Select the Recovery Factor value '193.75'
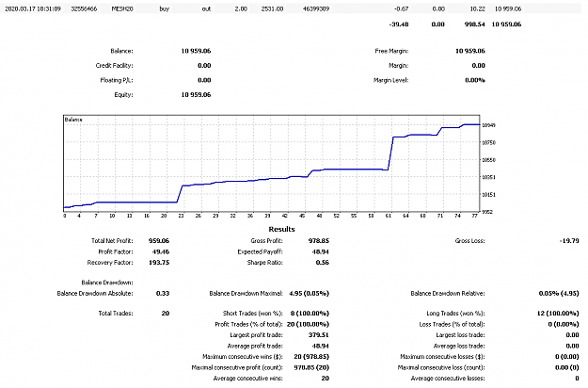Viewport: 588px width, 388px height. pos(159,263)
